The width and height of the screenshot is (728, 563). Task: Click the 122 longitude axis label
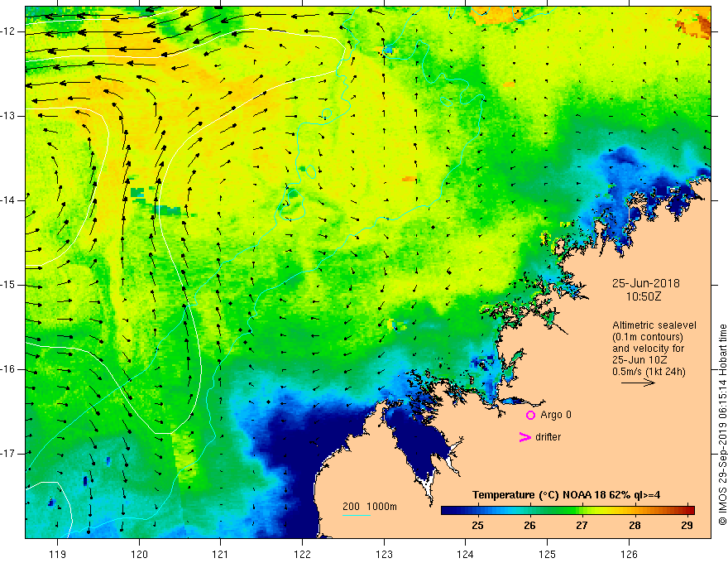(302, 554)
